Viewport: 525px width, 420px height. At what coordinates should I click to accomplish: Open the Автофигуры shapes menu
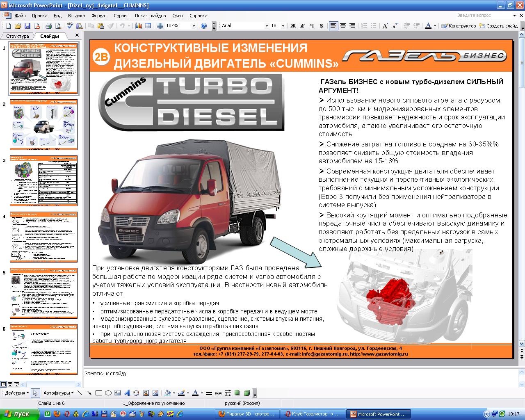point(58,393)
